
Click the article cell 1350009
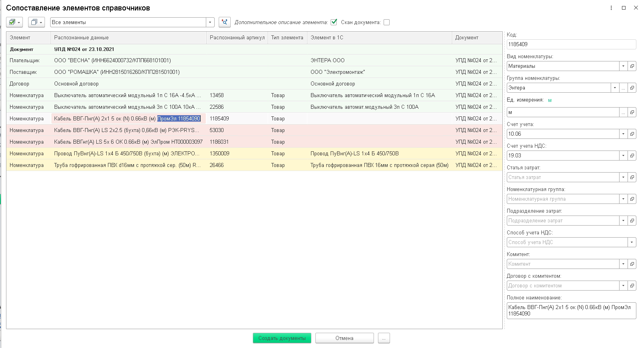coord(237,154)
